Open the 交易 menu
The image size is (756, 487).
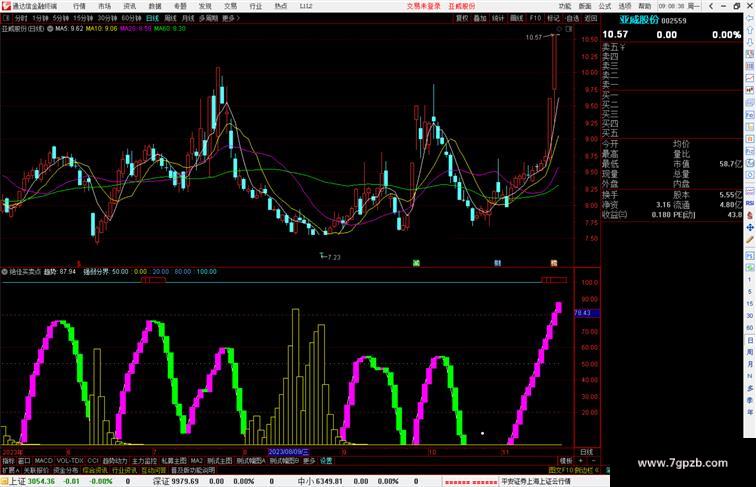pos(230,6)
